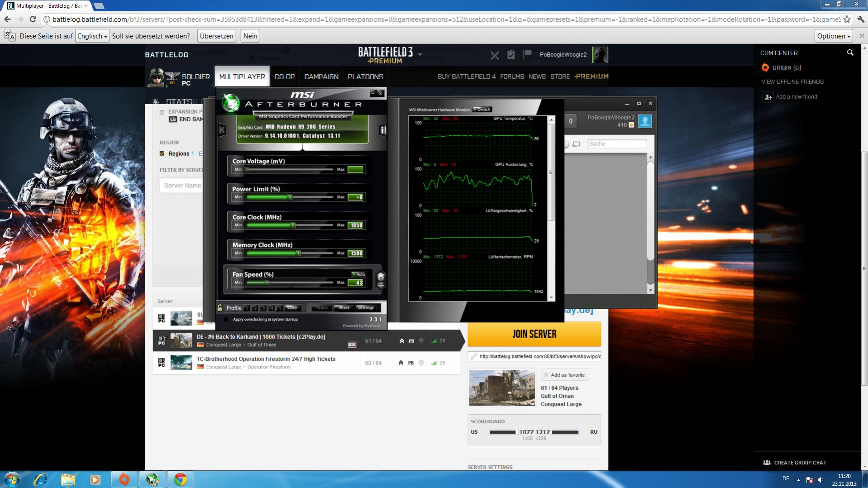Click the Battlelog notifications flag icon
The height and width of the screenshot is (488, 868).
tap(527, 55)
